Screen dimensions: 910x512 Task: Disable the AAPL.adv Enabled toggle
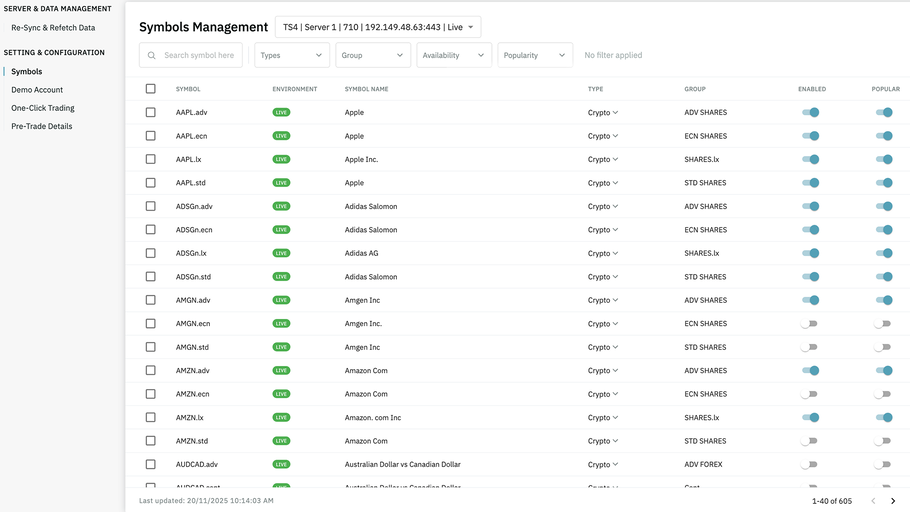pos(810,113)
